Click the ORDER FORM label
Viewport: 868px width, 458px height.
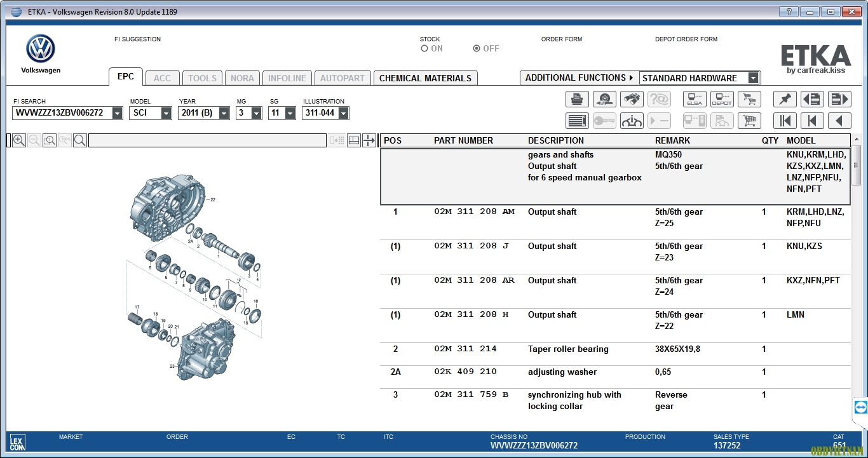pyautogui.click(x=562, y=39)
